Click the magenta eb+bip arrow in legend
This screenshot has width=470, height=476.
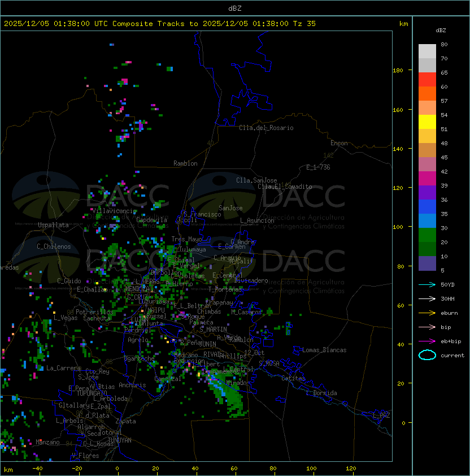point(427,341)
